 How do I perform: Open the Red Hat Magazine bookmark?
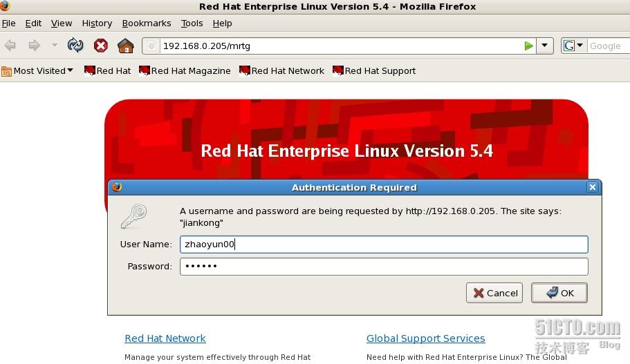pyautogui.click(x=185, y=71)
